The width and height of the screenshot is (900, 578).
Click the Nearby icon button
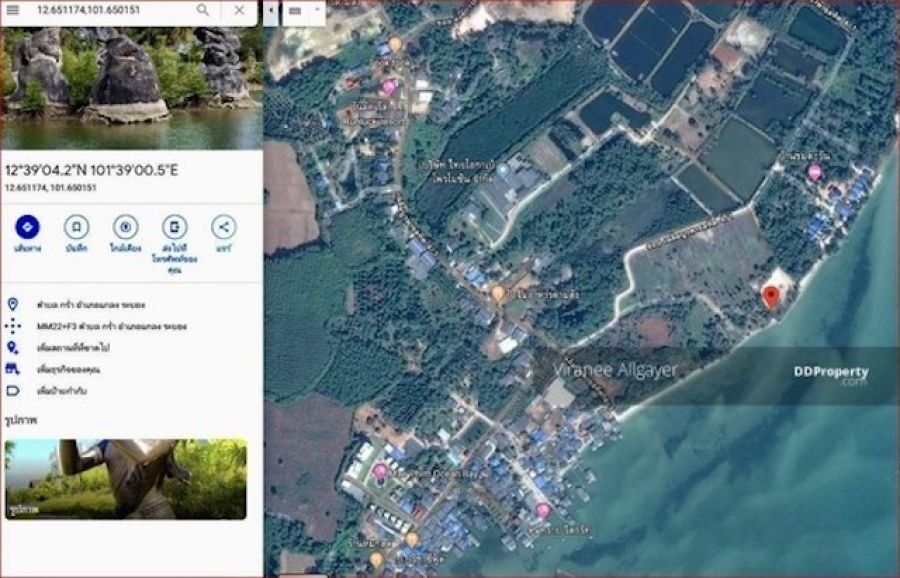[x=125, y=226]
